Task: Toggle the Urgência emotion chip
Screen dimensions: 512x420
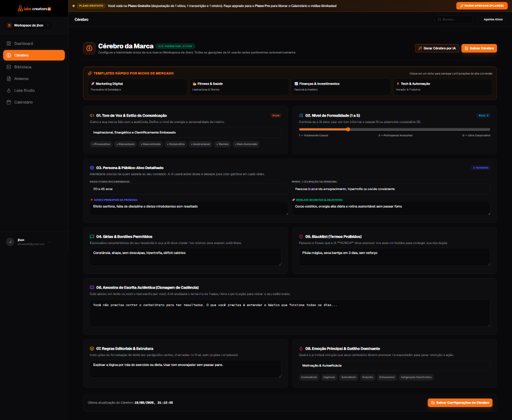Action: click(x=329, y=377)
